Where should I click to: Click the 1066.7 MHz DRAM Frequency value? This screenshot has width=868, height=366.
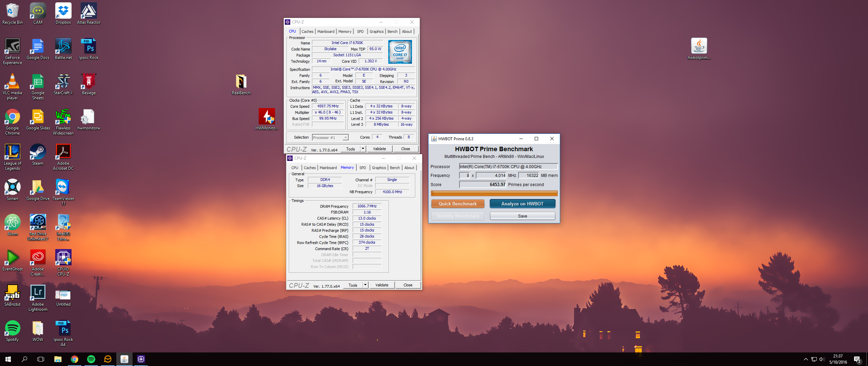coord(367,206)
